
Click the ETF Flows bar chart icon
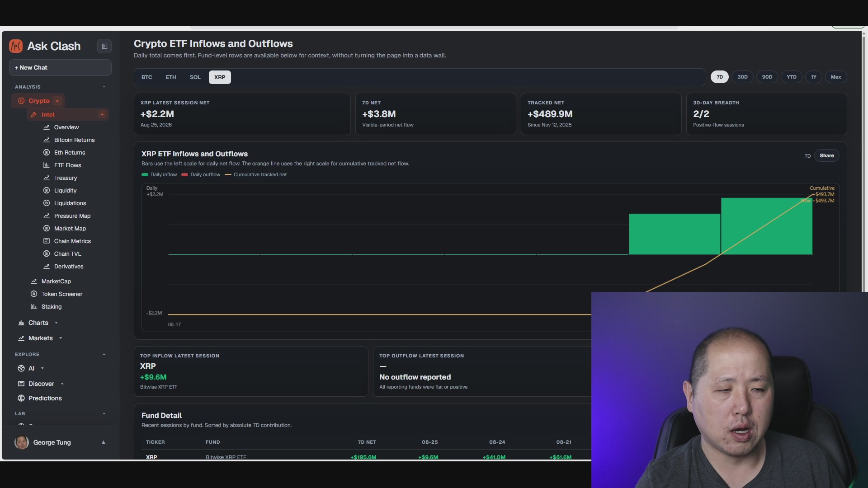coord(47,165)
